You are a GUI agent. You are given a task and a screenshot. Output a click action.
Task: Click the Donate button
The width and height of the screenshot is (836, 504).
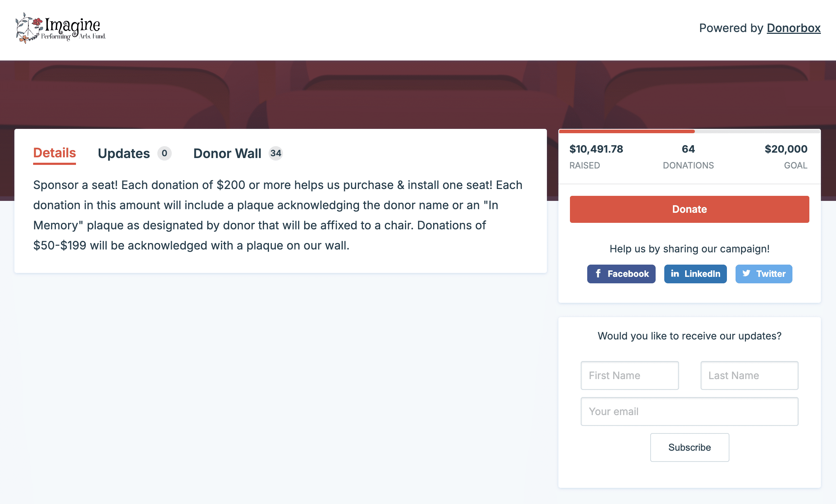[x=689, y=209]
